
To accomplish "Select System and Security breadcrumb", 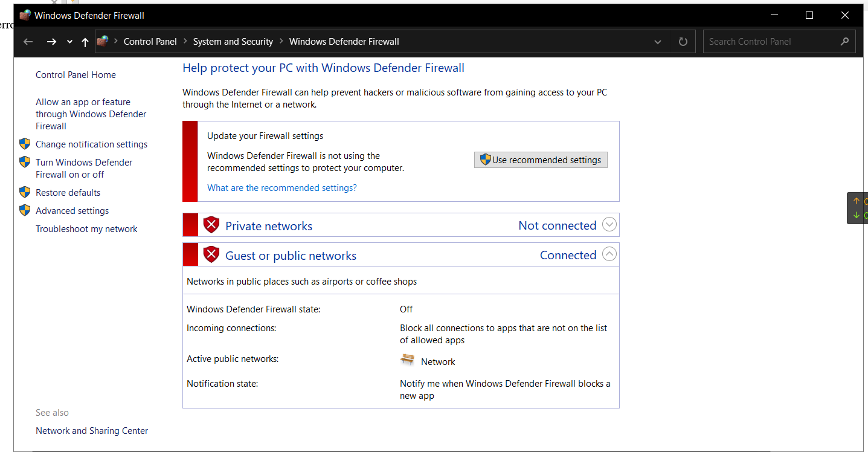I will point(233,42).
